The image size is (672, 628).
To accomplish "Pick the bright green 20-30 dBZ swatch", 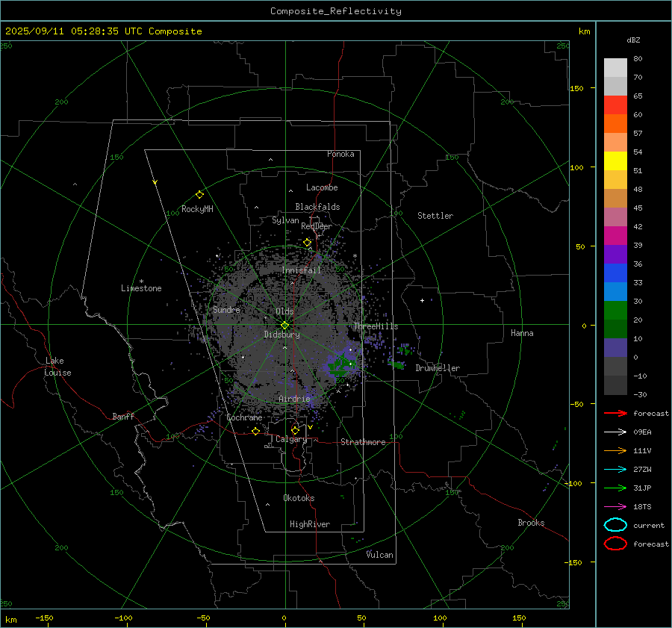I will point(615,311).
